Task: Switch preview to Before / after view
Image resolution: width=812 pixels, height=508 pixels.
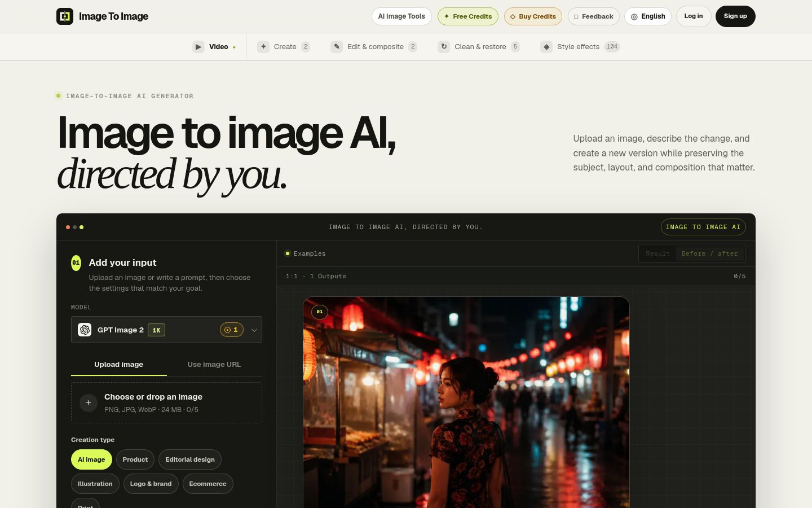Action: 709,254
